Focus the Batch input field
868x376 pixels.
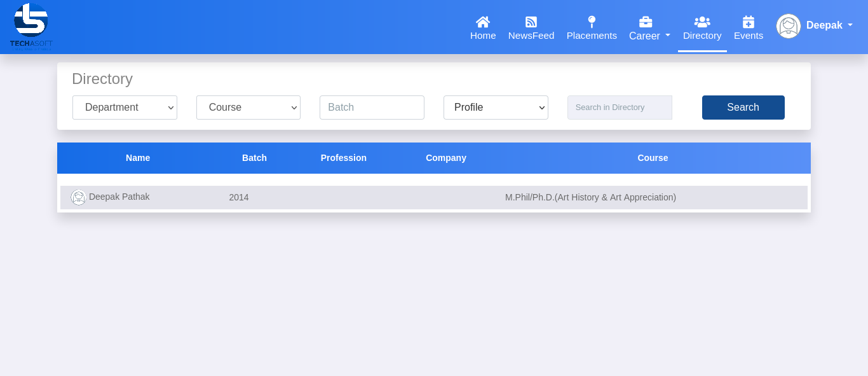pyautogui.click(x=372, y=108)
